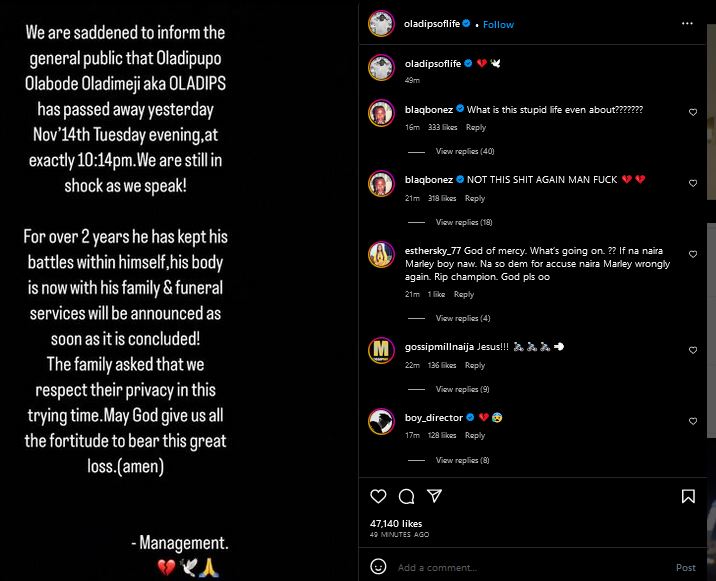Image resolution: width=716 pixels, height=581 pixels.
Task: Save the post with the bookmark icon
Action: pos(688,496)
